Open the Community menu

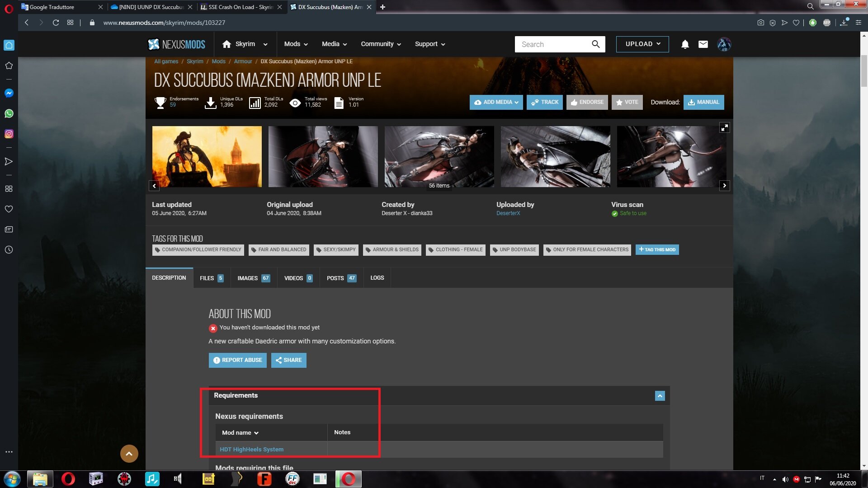point(381,44)
